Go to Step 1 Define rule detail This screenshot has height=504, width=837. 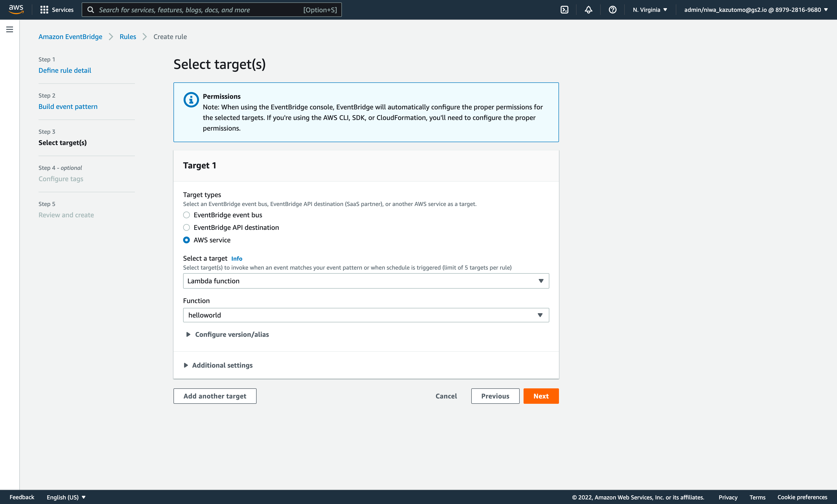point(65,70)
